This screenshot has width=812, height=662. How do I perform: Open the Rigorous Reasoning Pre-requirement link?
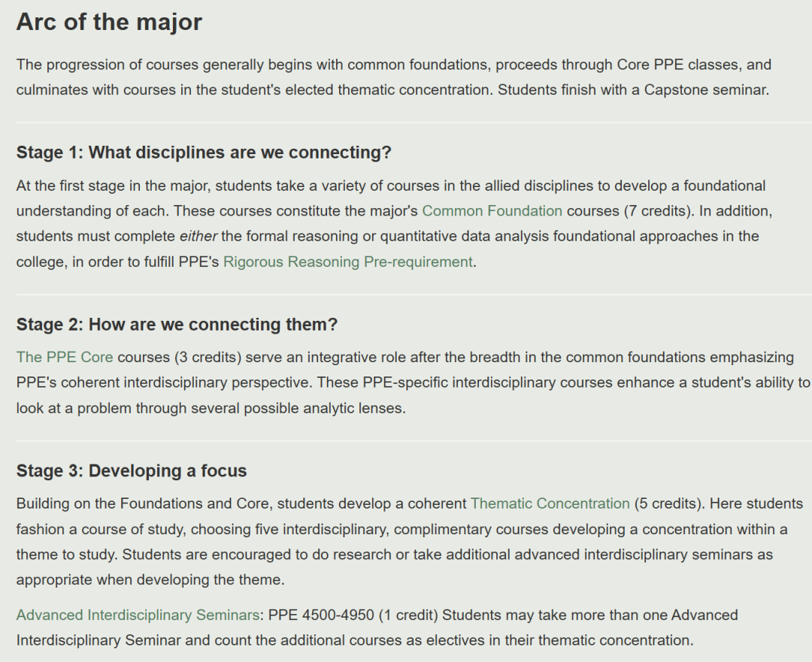tap(348, 262)
